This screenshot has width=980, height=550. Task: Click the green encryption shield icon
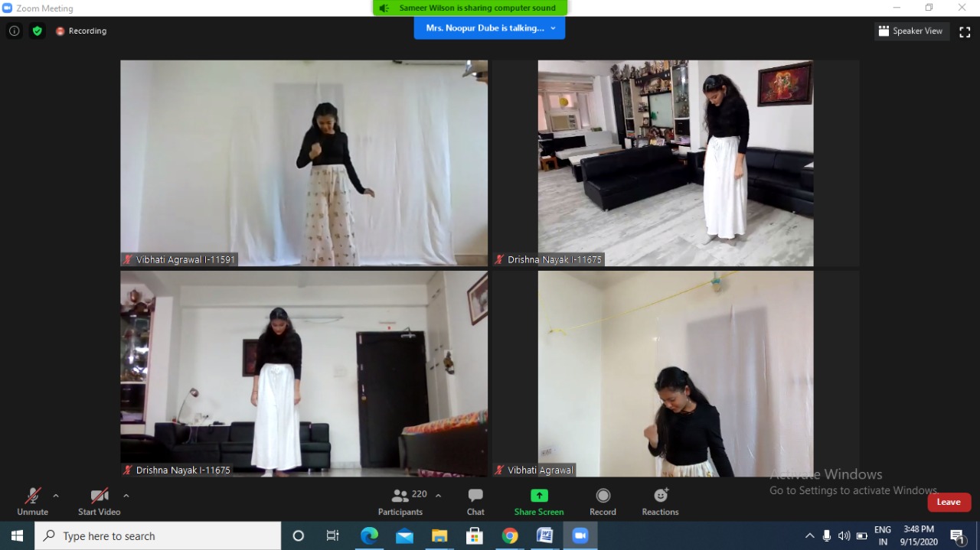click(x=38, y=31)
